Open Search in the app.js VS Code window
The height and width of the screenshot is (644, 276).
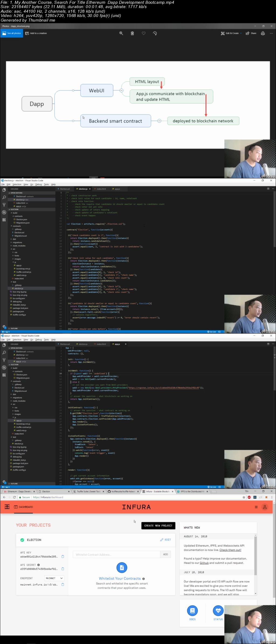point(4,352)
